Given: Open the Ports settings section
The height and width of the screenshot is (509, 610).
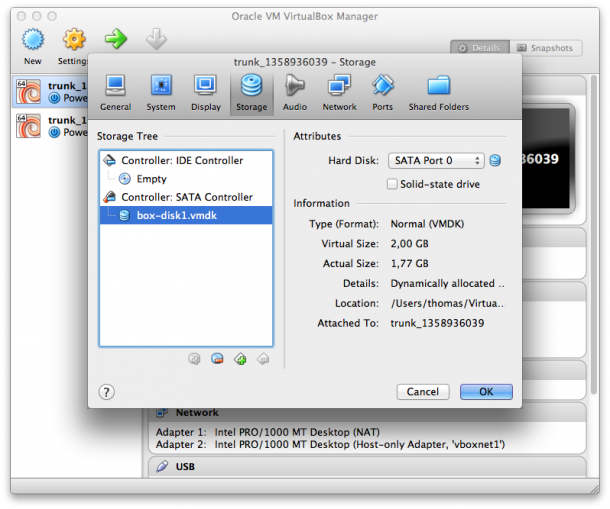Looking at the screenshot, I should pos(383,93).
